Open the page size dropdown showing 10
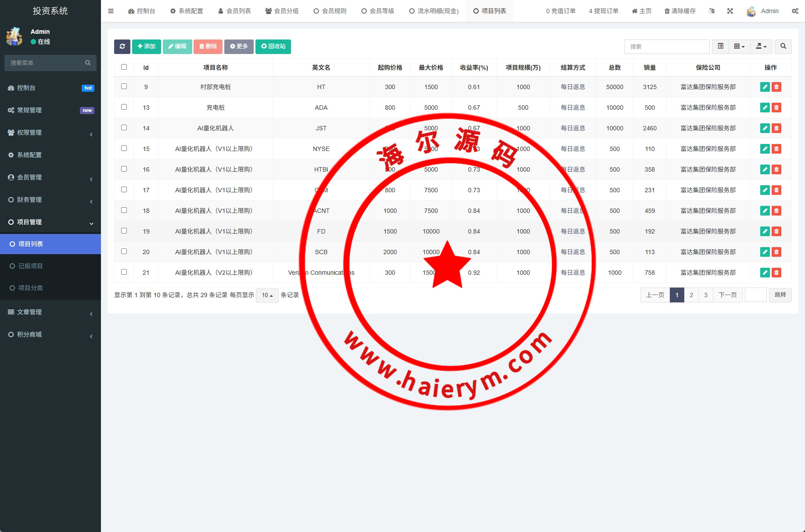Viewport: 805px width, 532px height. pos(267,295)
